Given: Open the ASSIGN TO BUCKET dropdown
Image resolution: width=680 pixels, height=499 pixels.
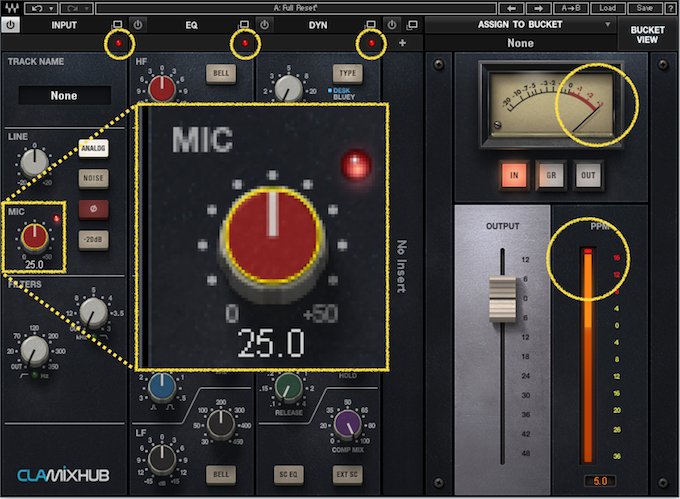Looking at the screenshot, I should 520,25.
